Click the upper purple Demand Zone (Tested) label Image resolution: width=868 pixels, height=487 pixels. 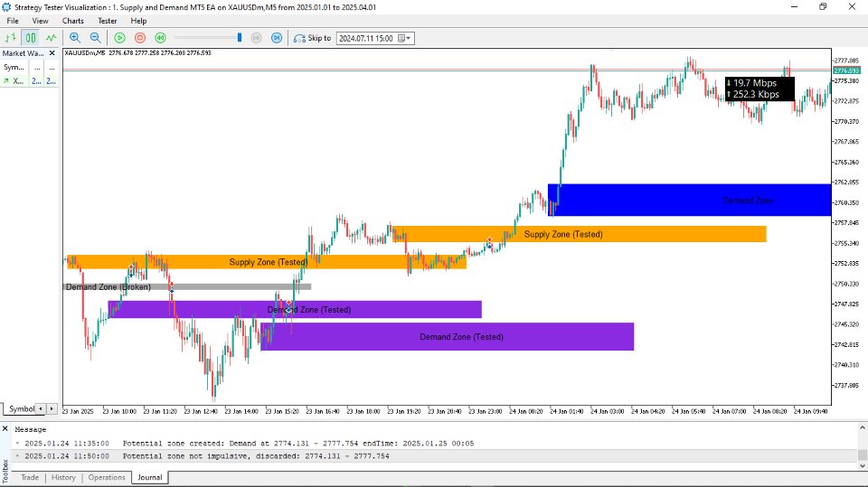click(309, 309)
